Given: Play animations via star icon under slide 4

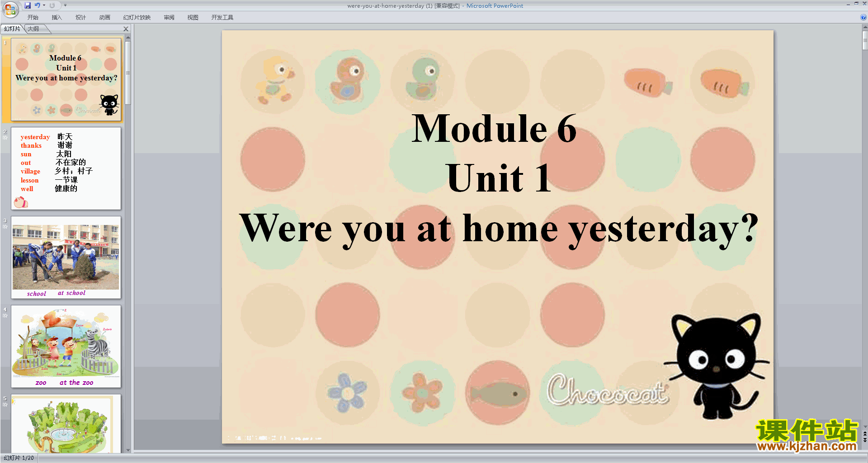Looking at the screenshot, I should click(5, 316).
